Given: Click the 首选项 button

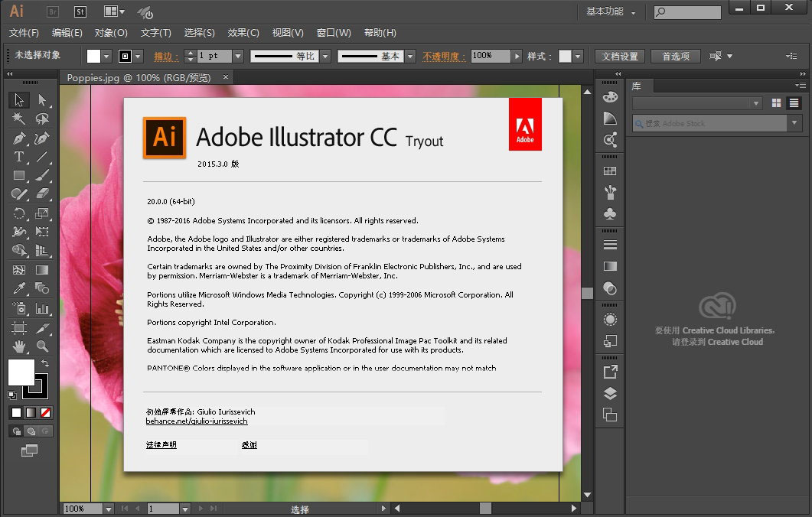Looking at the screenshot, I should (x=676, y=56).
